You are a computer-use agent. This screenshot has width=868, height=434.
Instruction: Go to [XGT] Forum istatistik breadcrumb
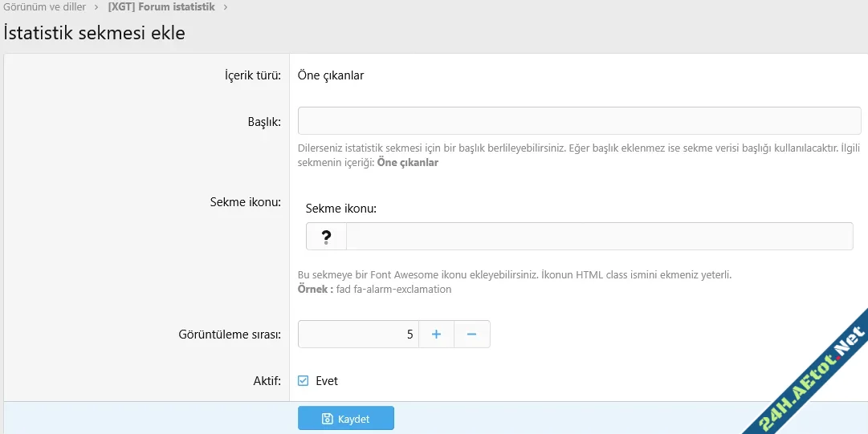[161, 7]
